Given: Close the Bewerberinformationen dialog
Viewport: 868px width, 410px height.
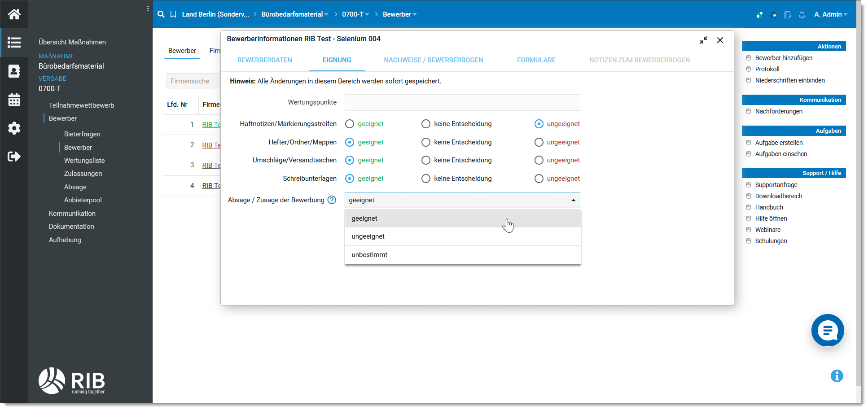Looking at the screenshot, I should coord(720,40).
